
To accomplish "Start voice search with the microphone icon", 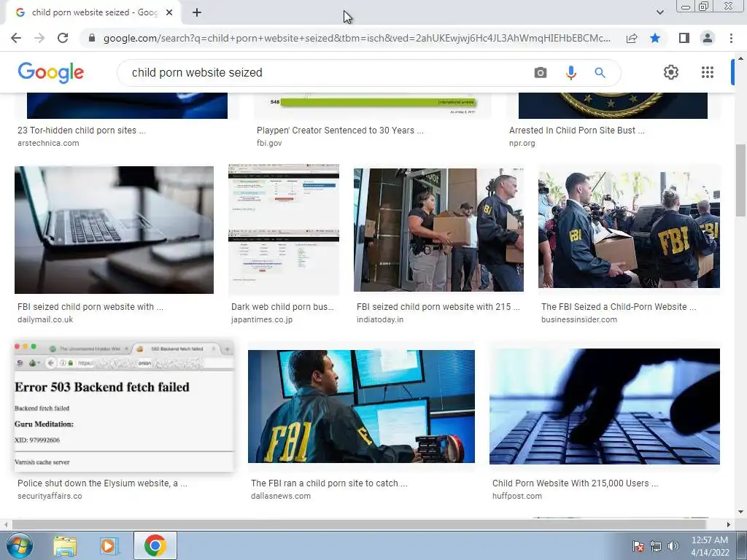I will 570,73.
